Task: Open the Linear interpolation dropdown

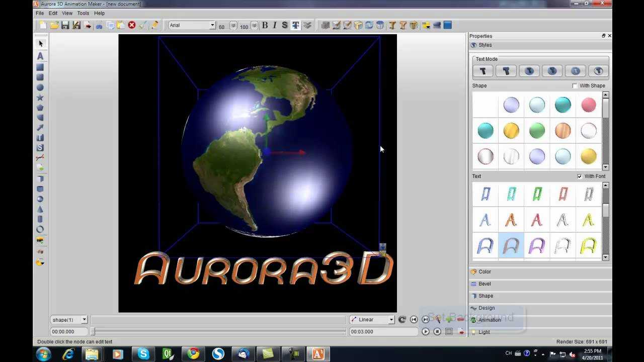Action: click(x=391, y=320)
